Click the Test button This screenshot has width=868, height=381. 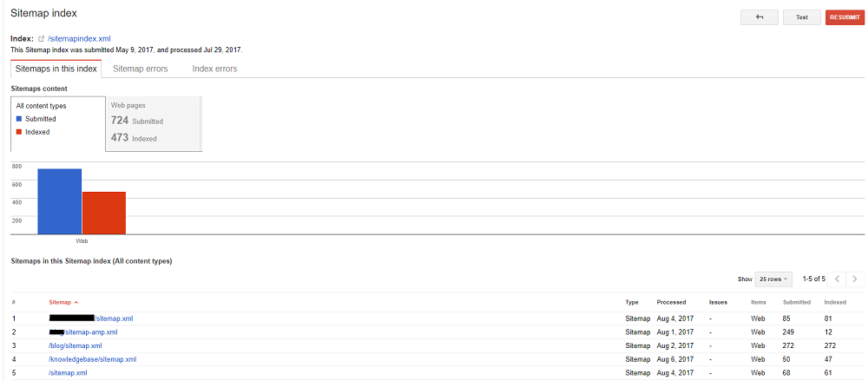801,17
